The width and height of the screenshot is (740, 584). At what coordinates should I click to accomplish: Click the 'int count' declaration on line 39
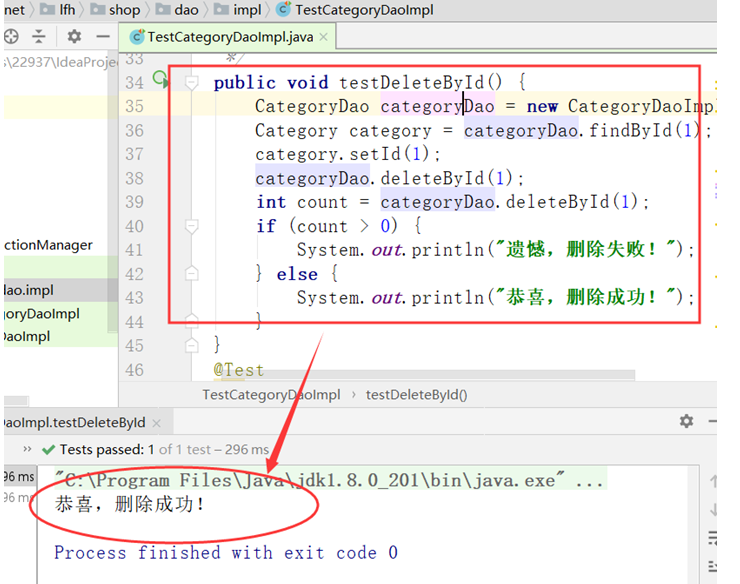[x=302, y=202]
